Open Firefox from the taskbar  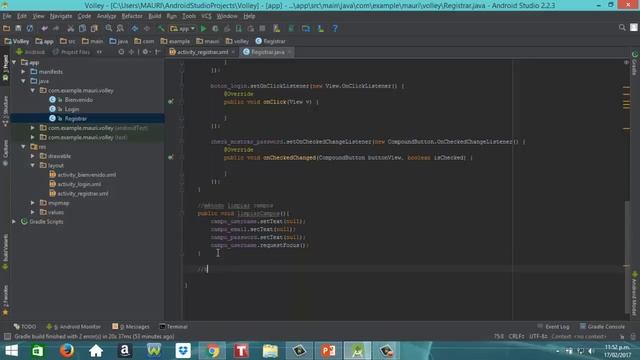67,351
